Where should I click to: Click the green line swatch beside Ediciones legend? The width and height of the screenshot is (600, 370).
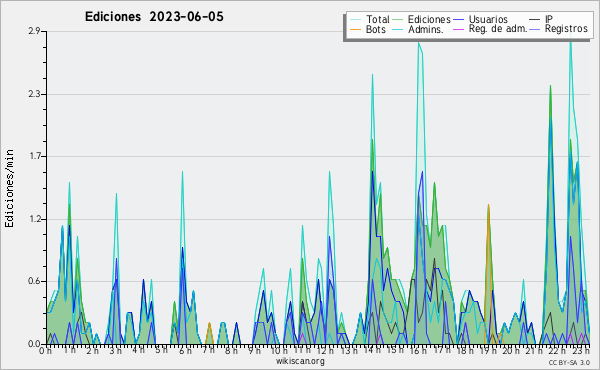(398, 20)
